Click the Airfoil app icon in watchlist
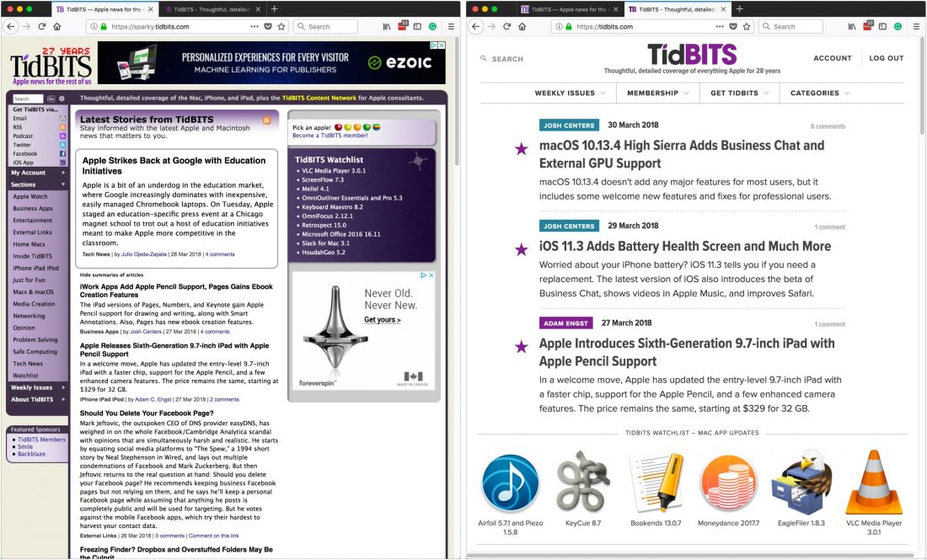 [510, 483]
